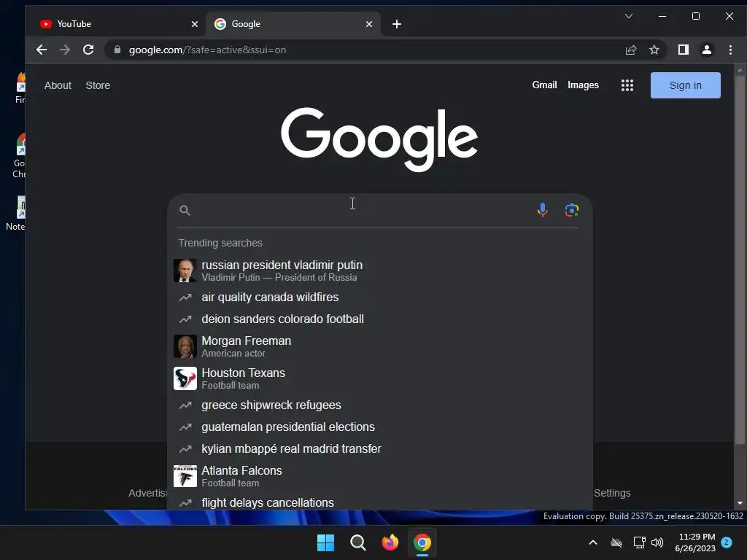
Task: Open a new tab with plus button
Action: pos(397,24)
